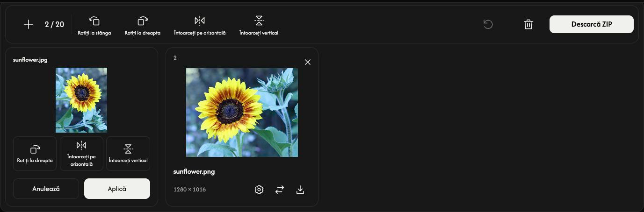Click the Anulează button
Image resolution: width=644 pixels, height=212 pixels.
point(46,189)
